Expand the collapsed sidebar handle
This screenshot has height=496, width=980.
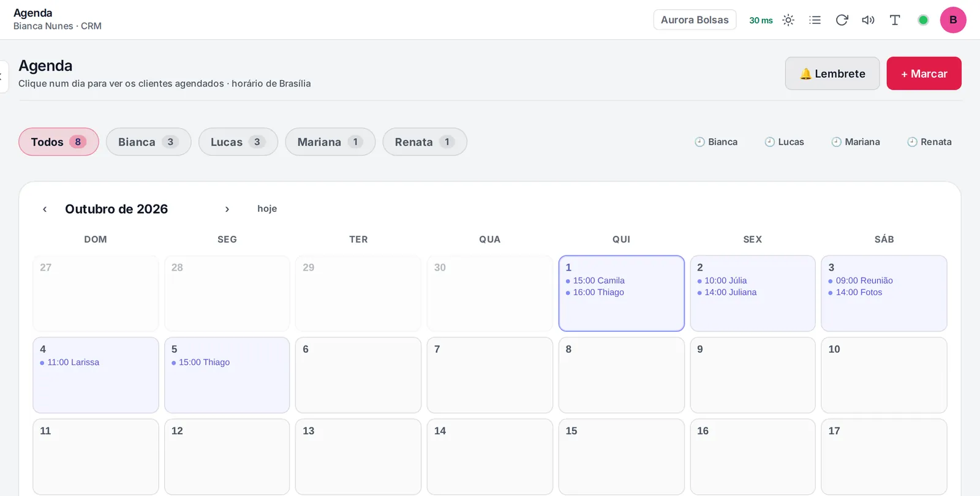pyautogui.click(x=3, y=77)
